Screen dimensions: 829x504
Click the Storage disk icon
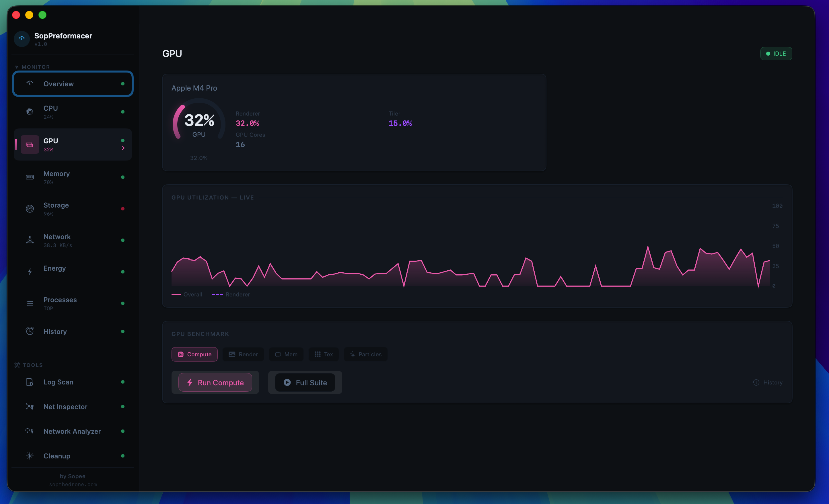pyautogui.click(x=30, y=209)
